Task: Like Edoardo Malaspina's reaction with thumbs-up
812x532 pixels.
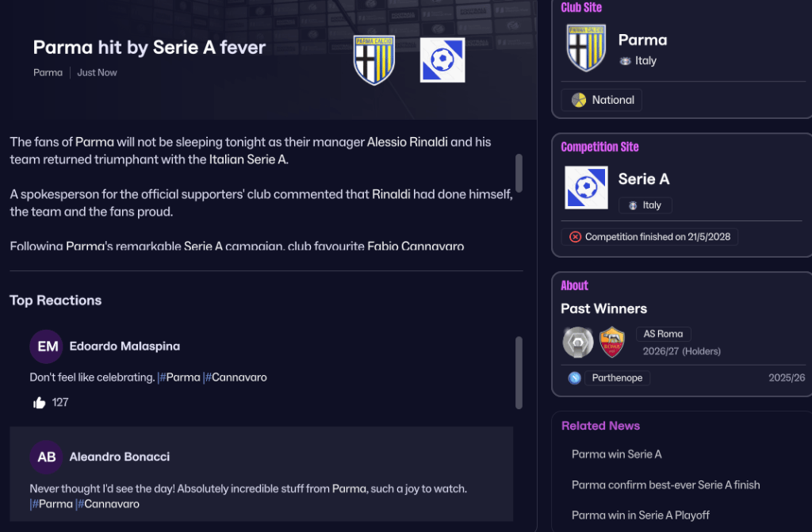Action: [40, 403]
